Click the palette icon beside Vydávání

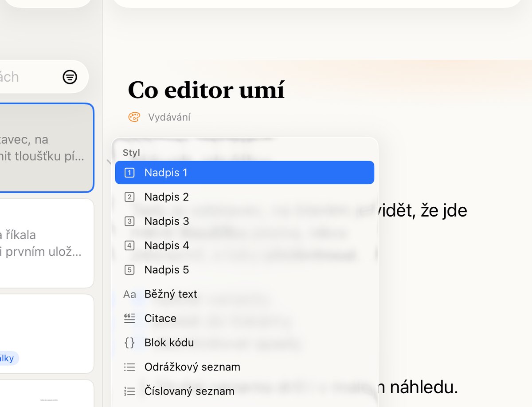134,117
